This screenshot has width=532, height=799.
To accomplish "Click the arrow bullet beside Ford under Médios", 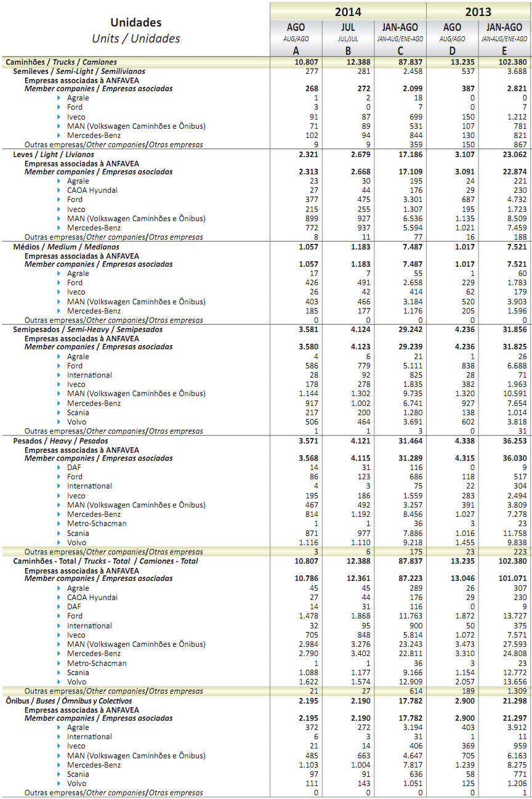I will (x=59, y=283).
